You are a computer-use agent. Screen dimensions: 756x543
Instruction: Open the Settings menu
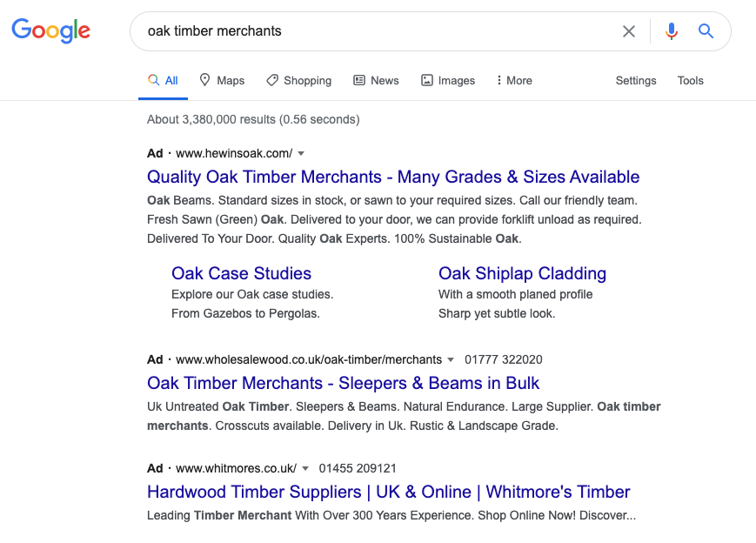click(x=636, y=81)
